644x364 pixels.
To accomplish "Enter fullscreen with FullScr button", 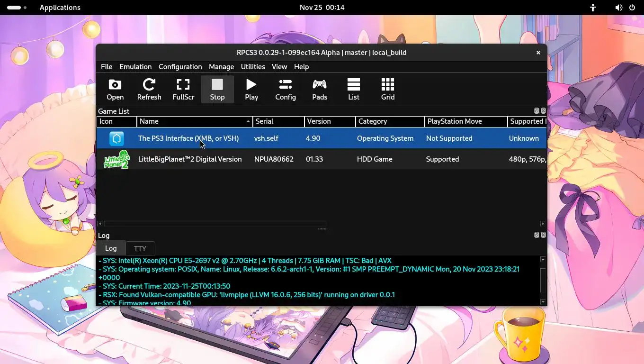I will click(x=183, y=90).
